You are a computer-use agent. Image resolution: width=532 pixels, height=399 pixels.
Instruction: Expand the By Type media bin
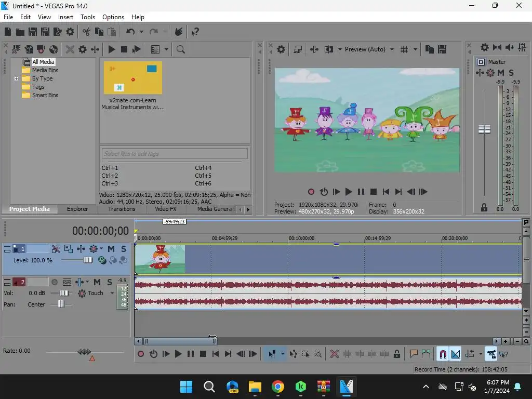(x=16, y=79)
